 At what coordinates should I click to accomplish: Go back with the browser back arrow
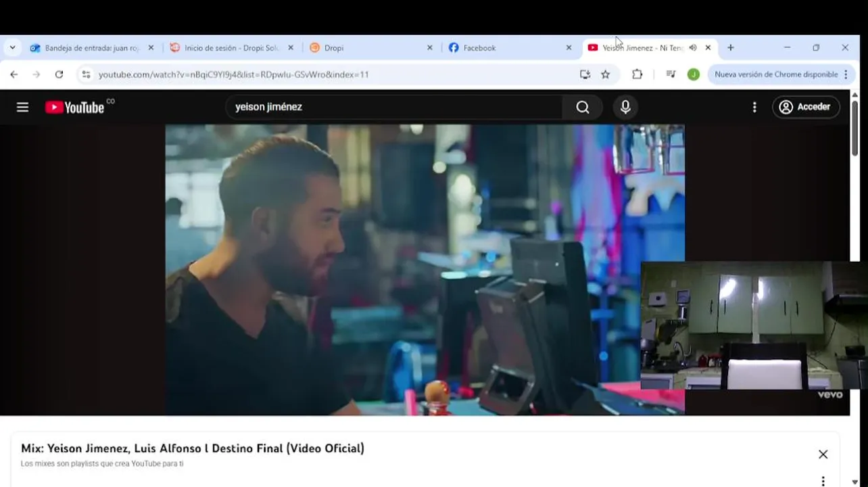coord(14,74)
